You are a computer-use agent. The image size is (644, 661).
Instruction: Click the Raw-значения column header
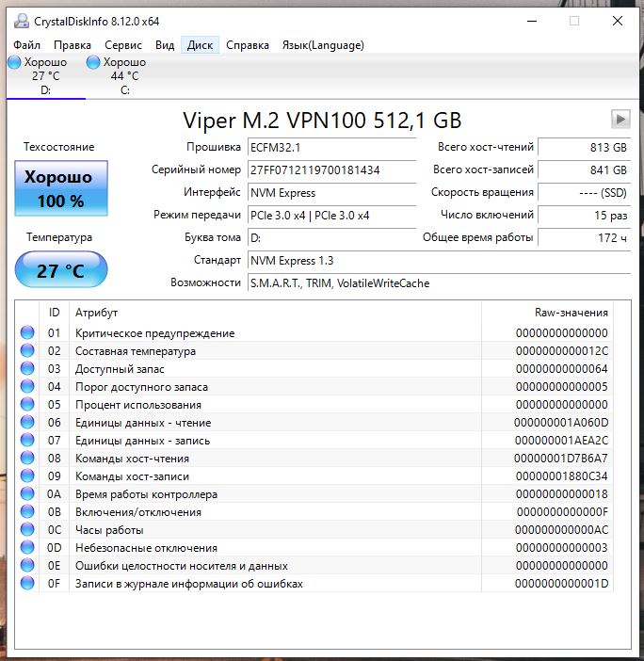(547, 313)
